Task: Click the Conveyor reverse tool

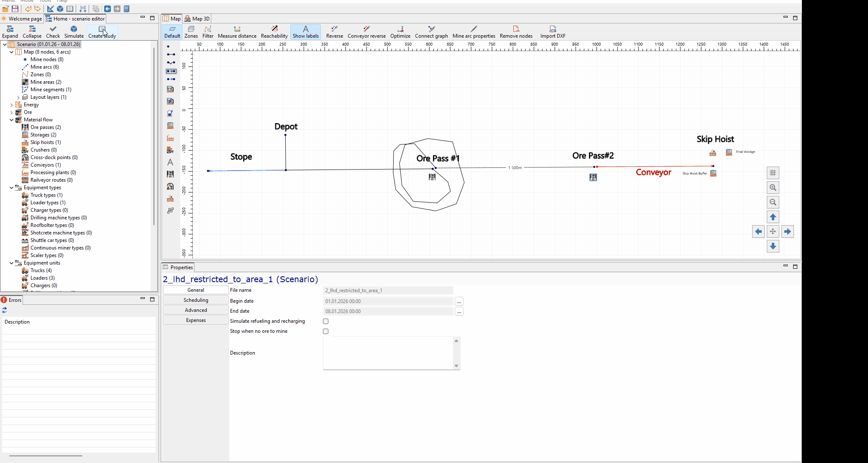Action: tap(367, 32)
